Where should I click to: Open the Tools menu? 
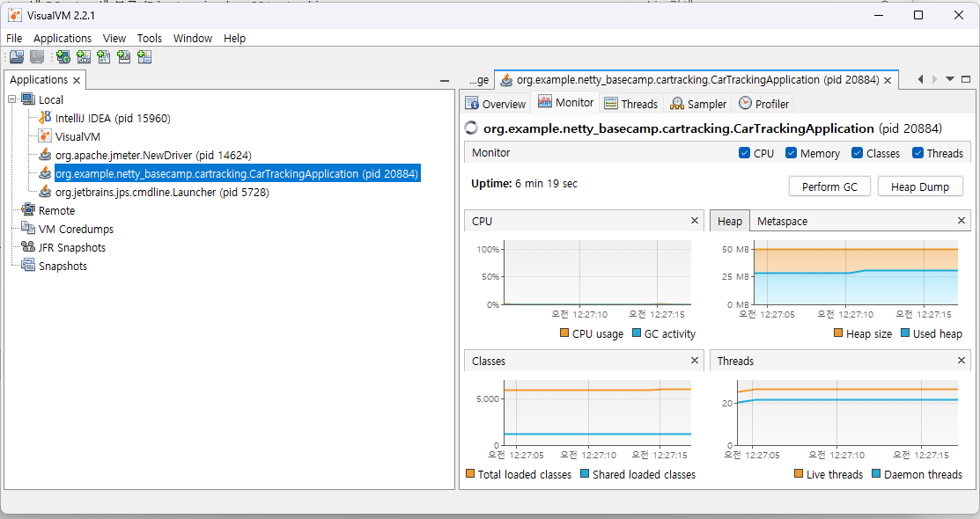coord(150,38)
